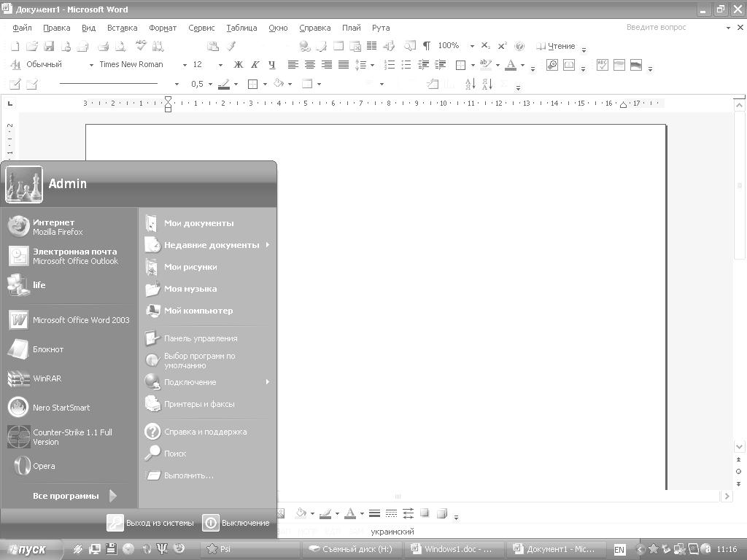Toggle italic К formatting

click(255, 65)
